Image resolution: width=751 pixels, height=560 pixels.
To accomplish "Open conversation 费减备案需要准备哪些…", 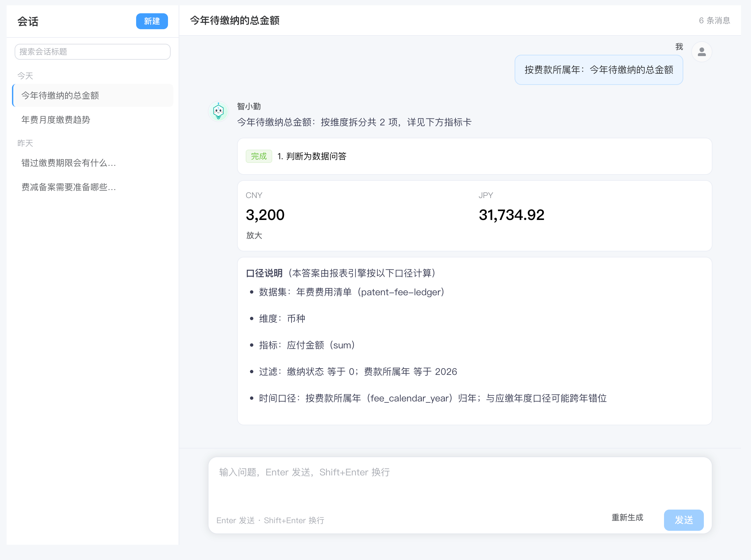I will [x=93, y=187].
